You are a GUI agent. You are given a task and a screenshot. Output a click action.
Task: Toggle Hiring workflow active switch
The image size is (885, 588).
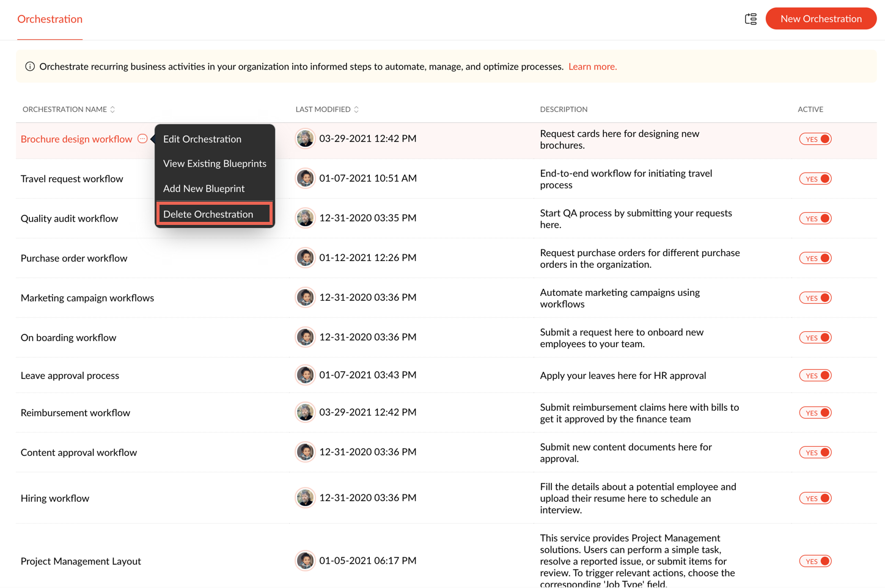[x=815, y=499]
